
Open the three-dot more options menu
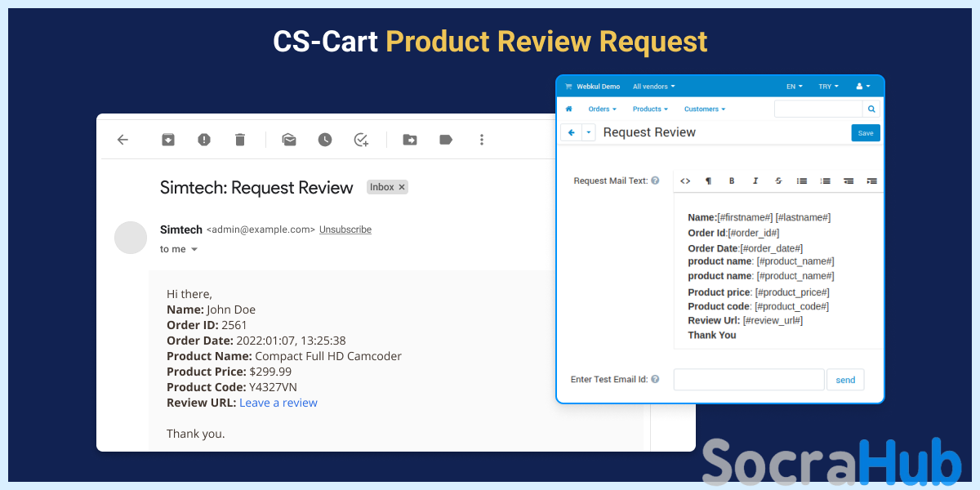(482, 140)
